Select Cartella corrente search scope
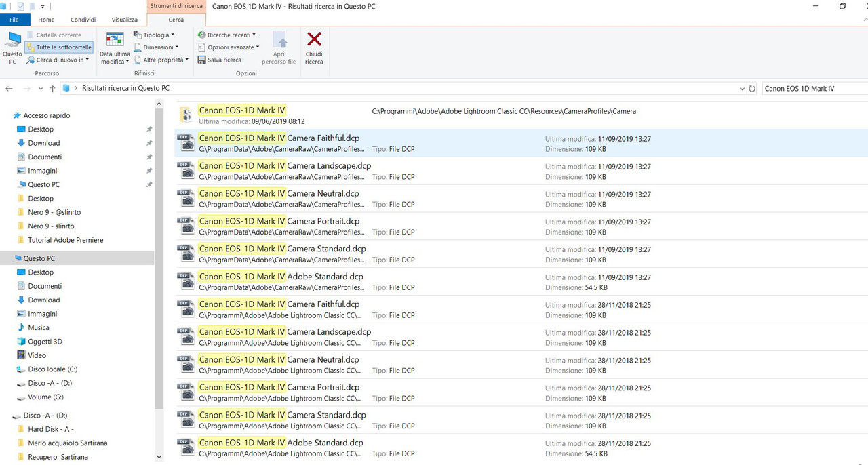Screen dimensions: 868x465 tap(53, 35)
